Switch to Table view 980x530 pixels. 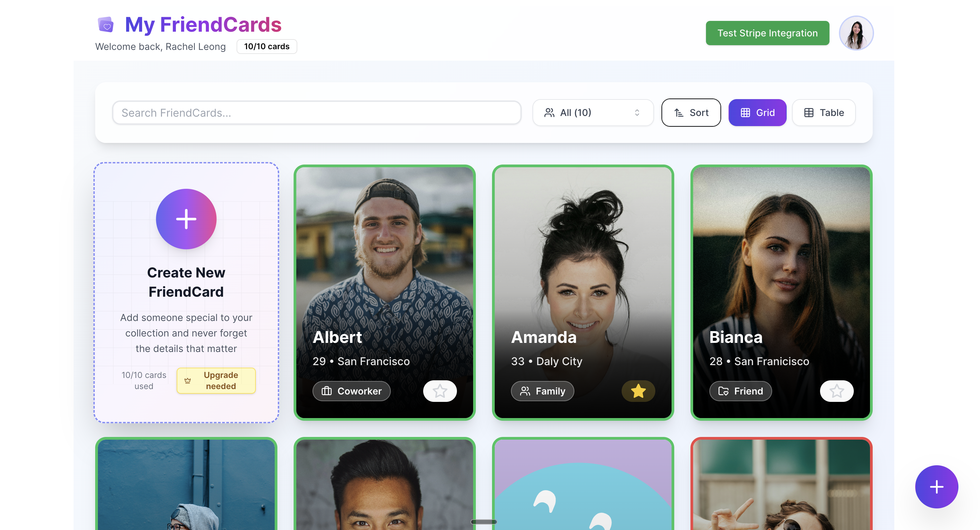824,113
